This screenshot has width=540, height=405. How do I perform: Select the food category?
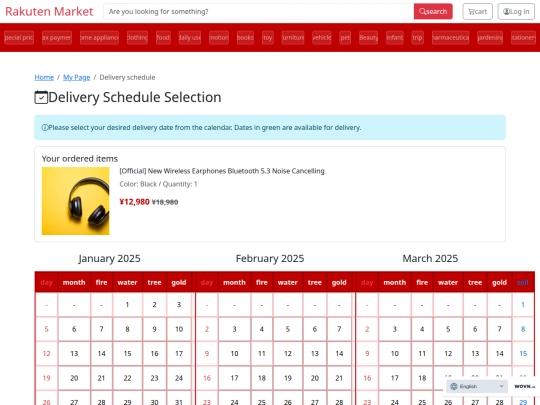(163, 38)
